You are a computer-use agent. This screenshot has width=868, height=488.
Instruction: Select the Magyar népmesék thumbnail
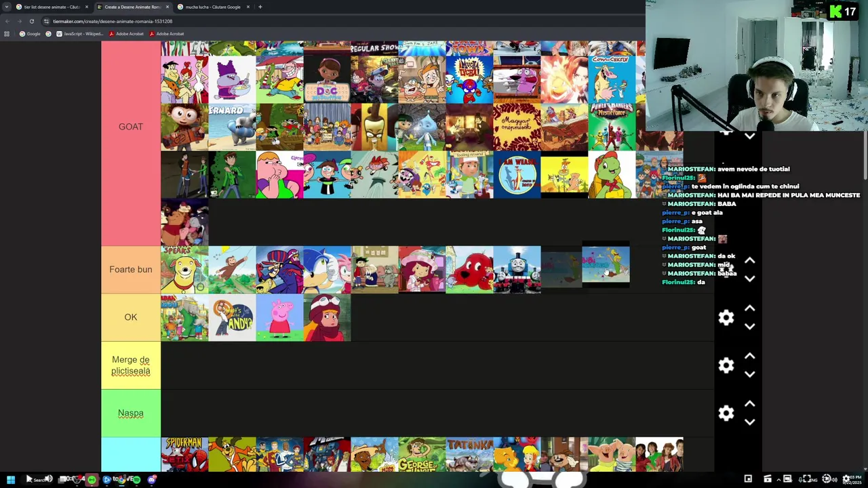(x=517, y=127)
